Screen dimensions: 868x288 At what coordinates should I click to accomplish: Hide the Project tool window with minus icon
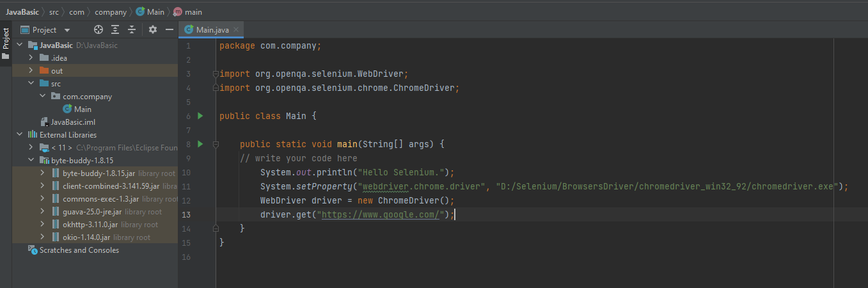click(170, 29)
